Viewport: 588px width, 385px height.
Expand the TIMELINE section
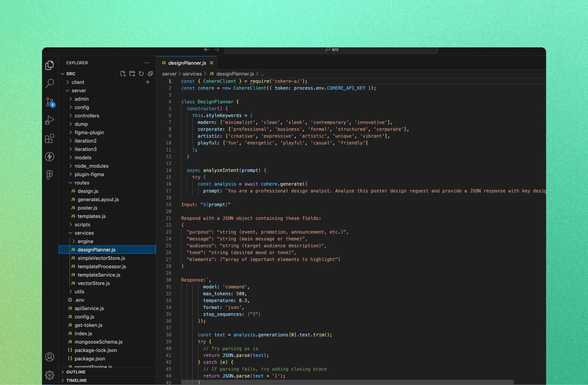[107, 380]
